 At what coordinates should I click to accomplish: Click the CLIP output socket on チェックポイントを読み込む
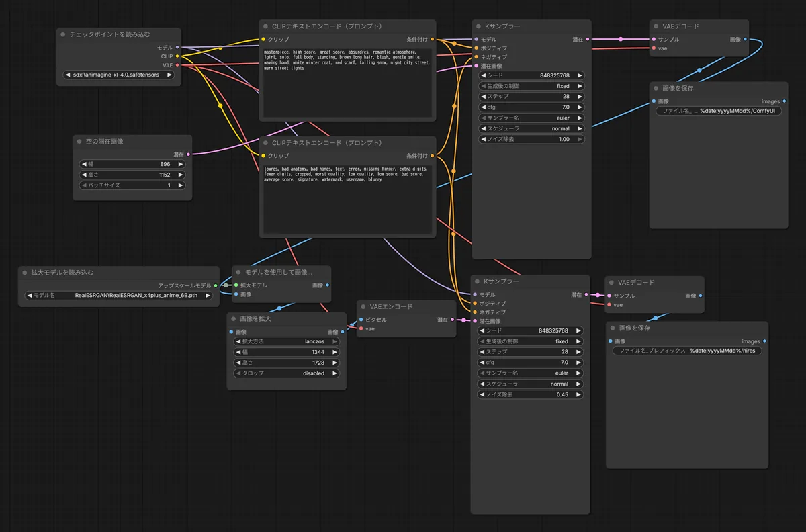(x=177, y=56)
